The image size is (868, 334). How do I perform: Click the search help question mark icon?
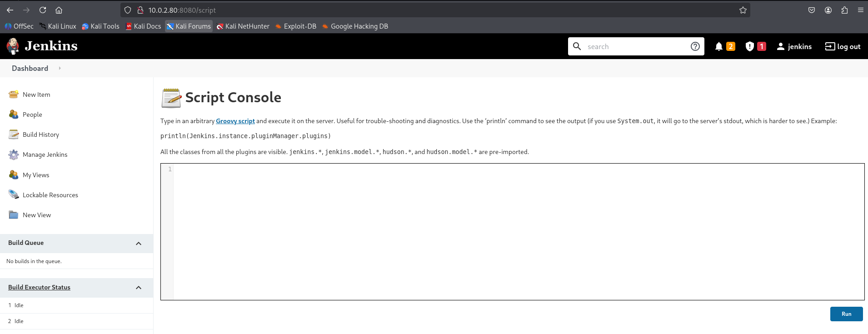click(x=695, y=46)
